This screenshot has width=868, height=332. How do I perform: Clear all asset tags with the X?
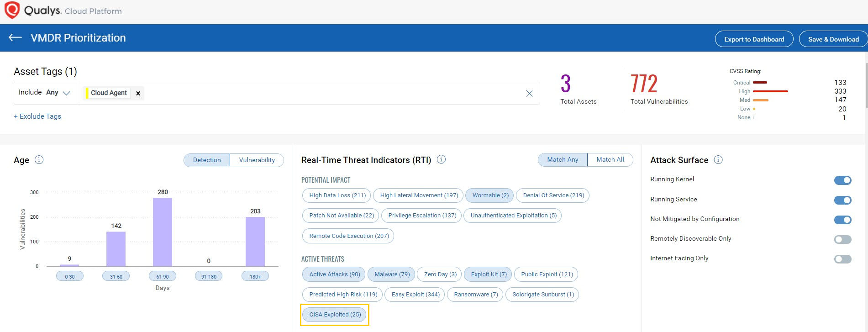point(529,93)
